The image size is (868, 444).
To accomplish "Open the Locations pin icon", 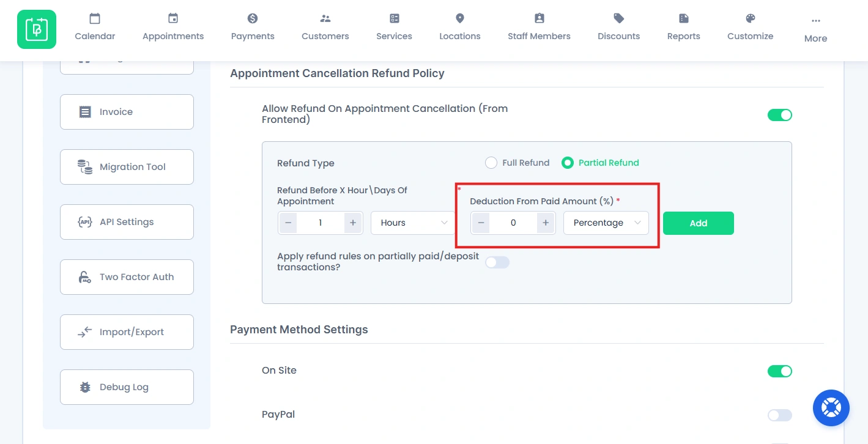I will coord(460,18).
